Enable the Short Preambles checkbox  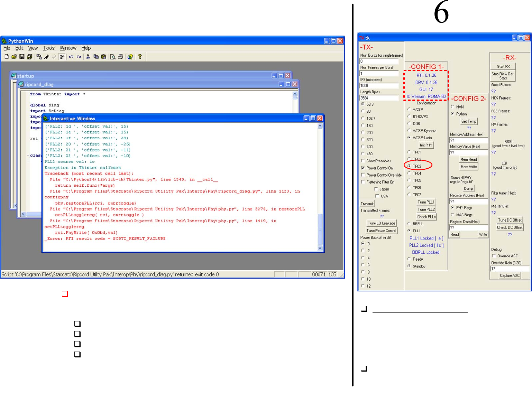(x=363, y=161)
